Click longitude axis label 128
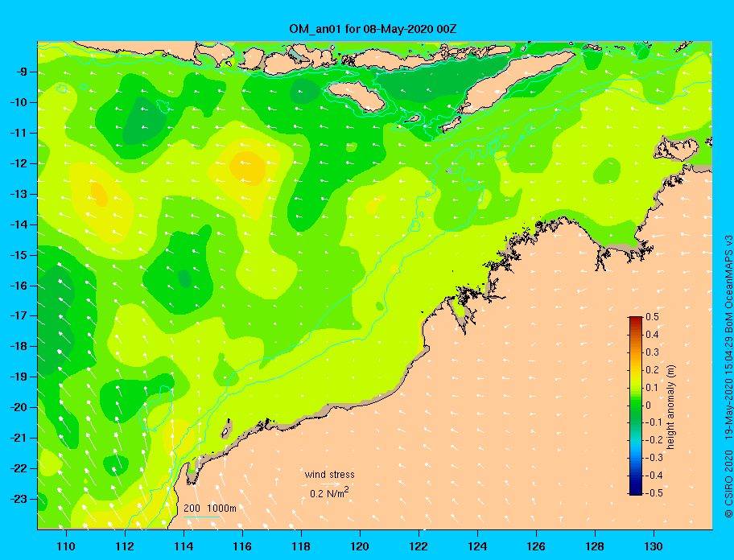The height and width of the screenshot is (560, 734). (595, 546)
